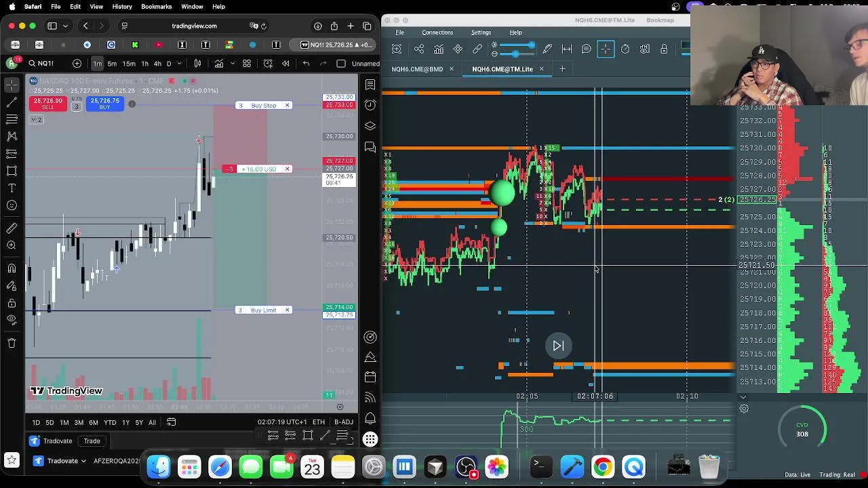Open the chat bubbles icon in right sidebar
The image size is (868, 488).
370,147
